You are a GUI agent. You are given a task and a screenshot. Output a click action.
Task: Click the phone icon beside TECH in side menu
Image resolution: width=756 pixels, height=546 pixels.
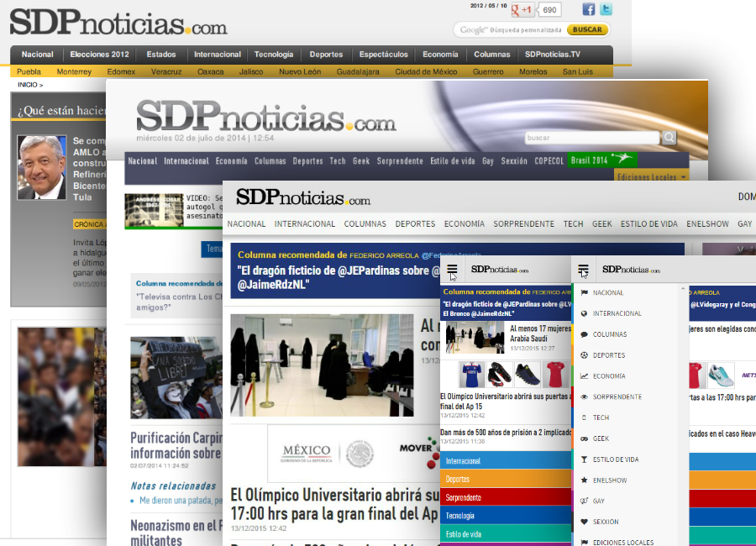point(585,417)
